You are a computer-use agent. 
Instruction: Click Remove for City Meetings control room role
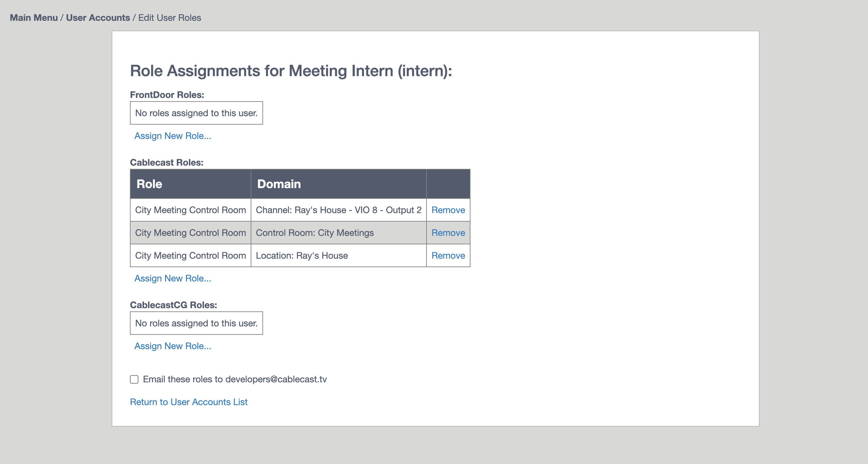[x=448, y=232]
